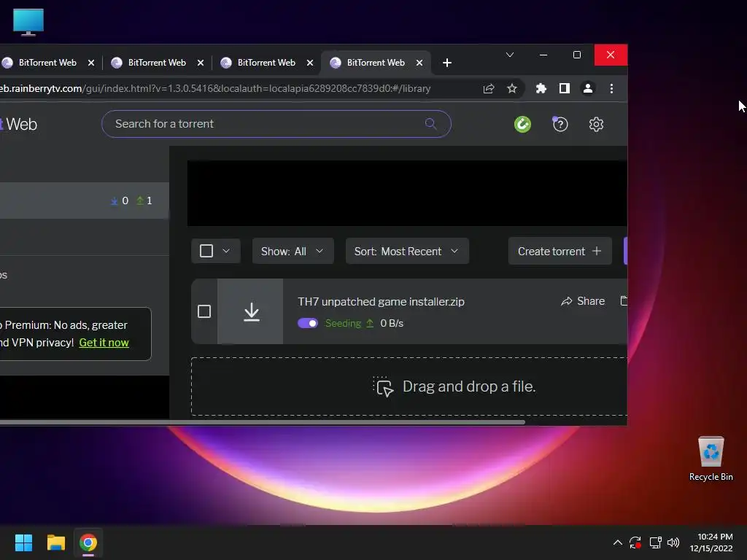Click the horizontal scrollbar at window bottom
This screenshot has height=560, width=747.
[x=262, y=422]
